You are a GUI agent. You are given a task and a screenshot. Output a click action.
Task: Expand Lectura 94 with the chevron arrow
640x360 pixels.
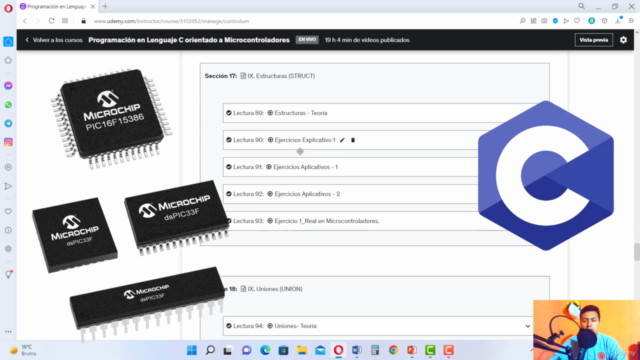527,326
